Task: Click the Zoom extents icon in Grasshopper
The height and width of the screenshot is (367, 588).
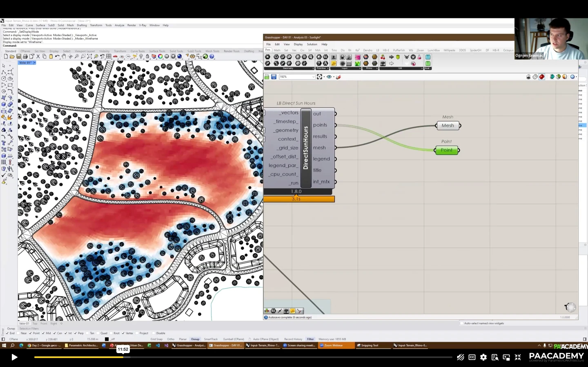Action: (319, 77)
